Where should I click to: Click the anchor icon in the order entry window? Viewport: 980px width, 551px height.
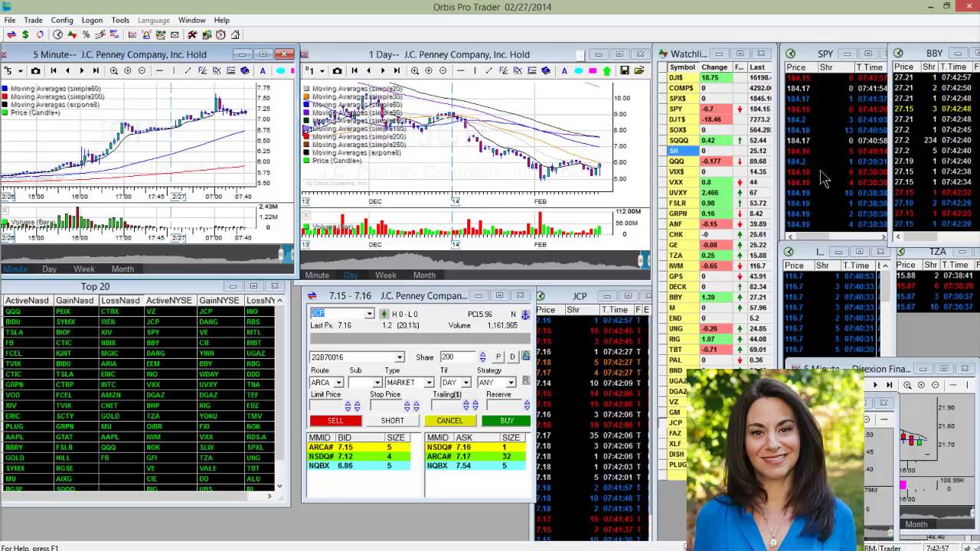pos(525,315)
